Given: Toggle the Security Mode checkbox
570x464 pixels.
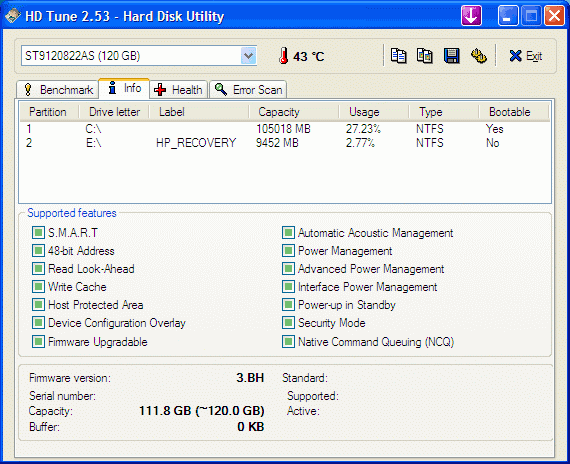Looking at the screenshot, I should [x=288, y=323].
